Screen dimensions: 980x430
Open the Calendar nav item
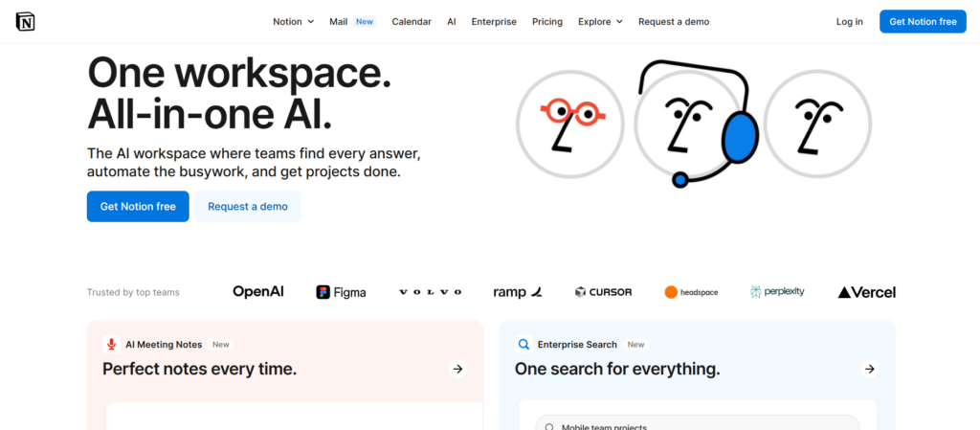(x=412, y=22)
